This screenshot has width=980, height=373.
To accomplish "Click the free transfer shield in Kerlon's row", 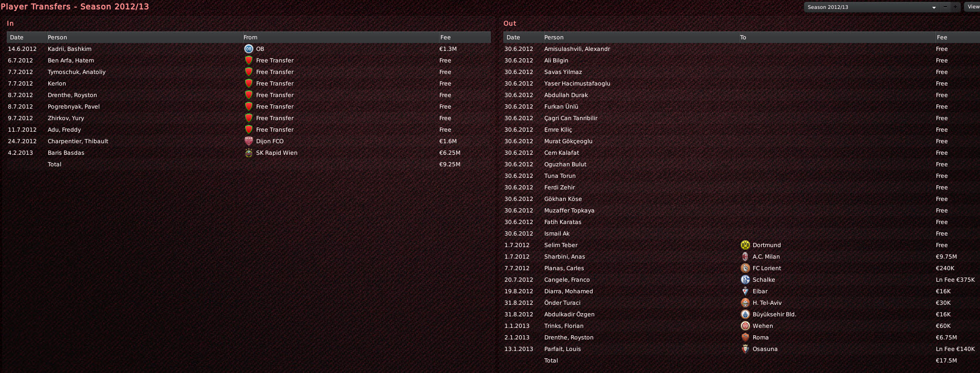I will (x=249, y=83).
